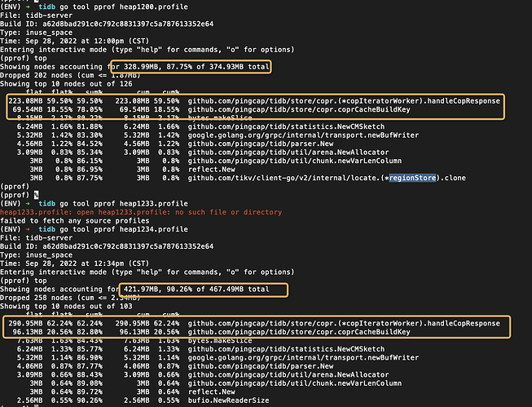This screenshot has height=407, width=532.
Task: Click 'Time: Sep 28, 2022 at 12:34pm (CST)'
Action: coord(75,263)
